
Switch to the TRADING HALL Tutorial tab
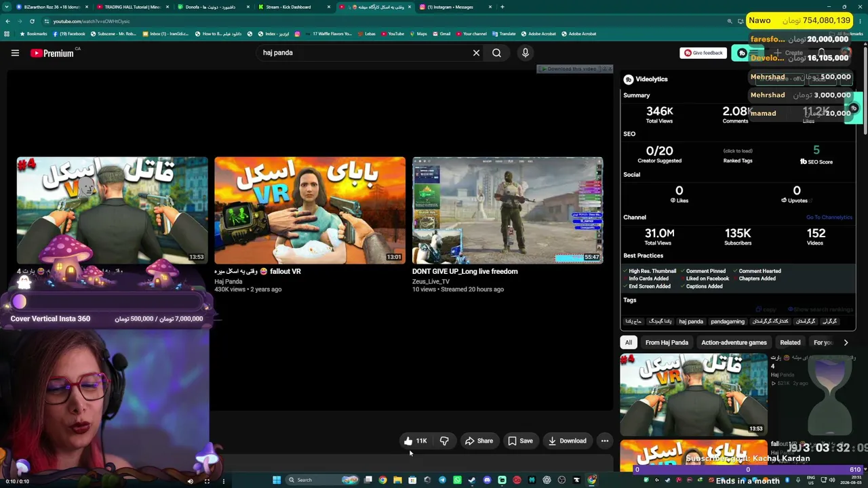point(133,7)
